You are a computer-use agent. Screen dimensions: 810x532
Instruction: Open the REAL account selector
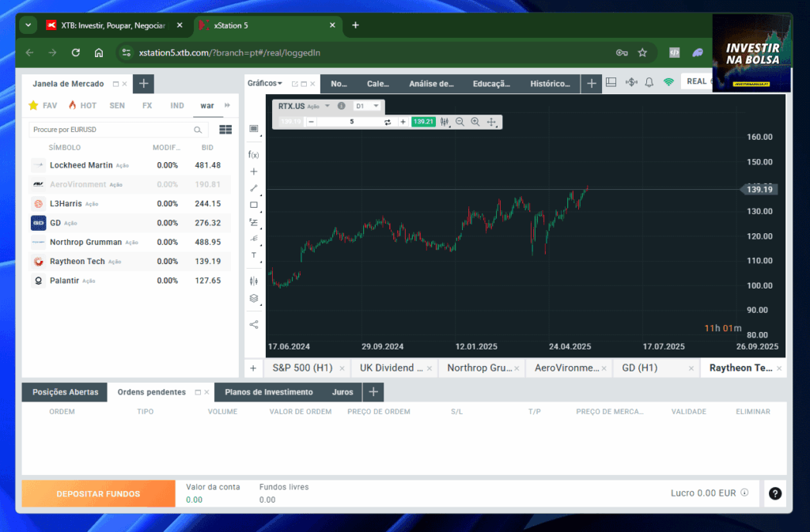[x=696, y=81]
